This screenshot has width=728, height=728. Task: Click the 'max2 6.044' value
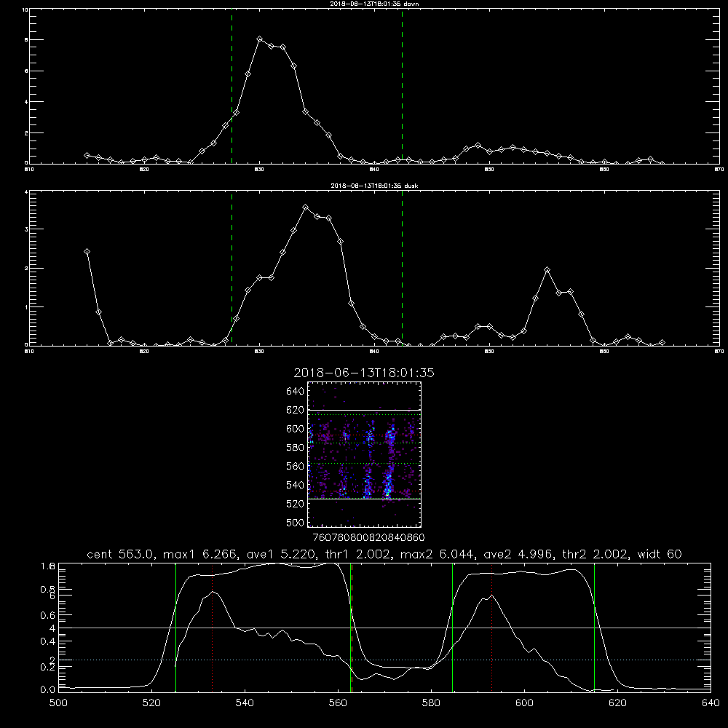click(437, 554)
